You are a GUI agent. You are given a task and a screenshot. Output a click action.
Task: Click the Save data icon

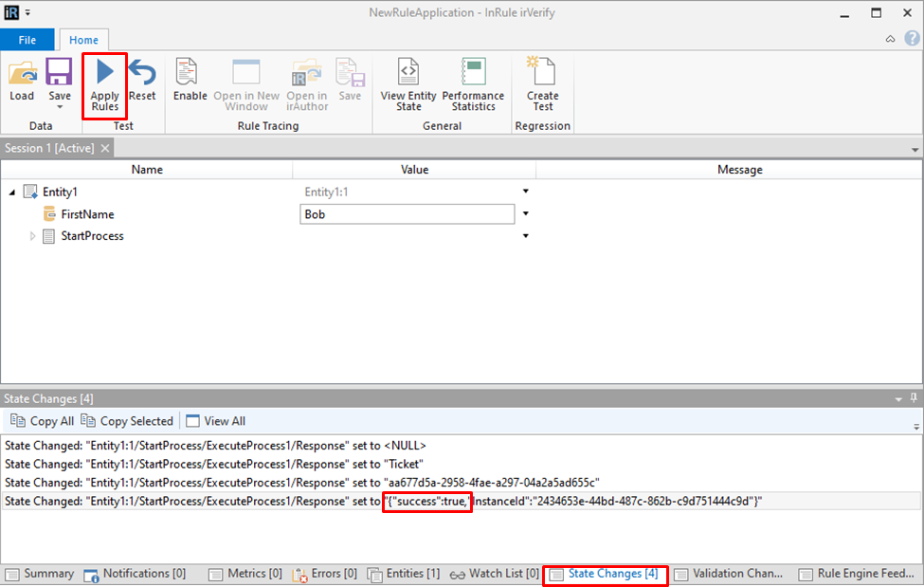(60, 72)
